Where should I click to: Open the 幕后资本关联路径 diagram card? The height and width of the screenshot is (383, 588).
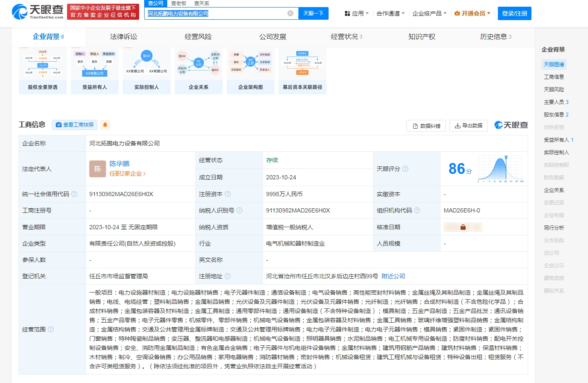(x=303, y=70)
